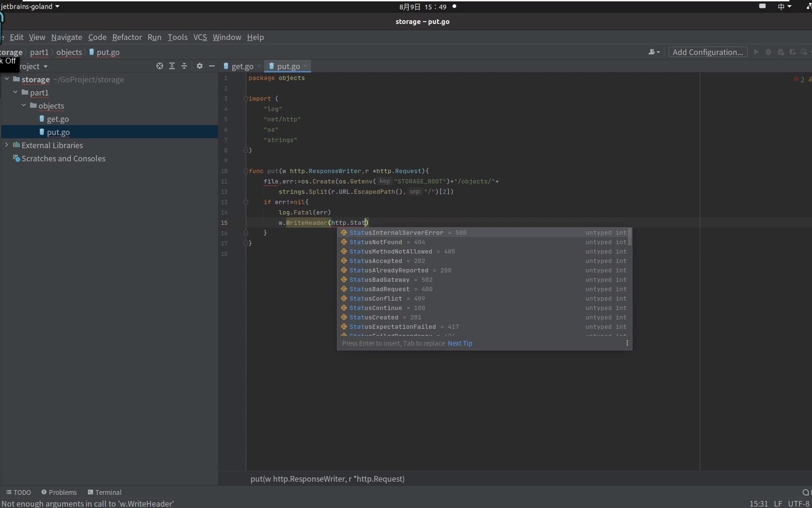Image resolution: width=812 pixels, height=508 pixels.
Task: Click the Collapse All icon in Project panel
Action: (184, 66)
